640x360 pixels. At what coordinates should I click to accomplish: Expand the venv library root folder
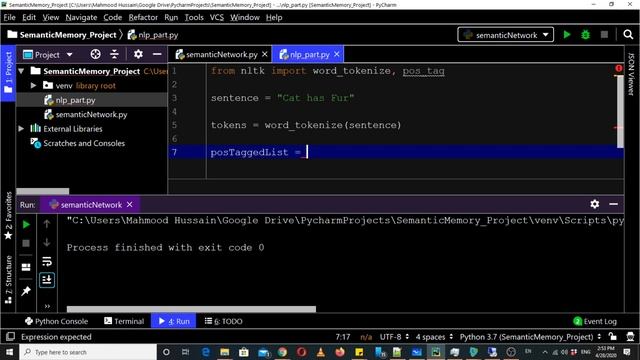click(33, 85)
